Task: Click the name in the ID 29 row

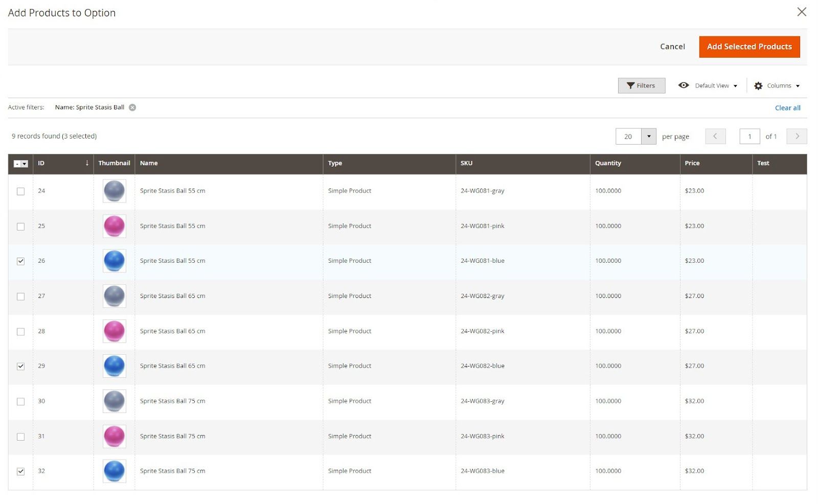Action: (x=172, y=366)
